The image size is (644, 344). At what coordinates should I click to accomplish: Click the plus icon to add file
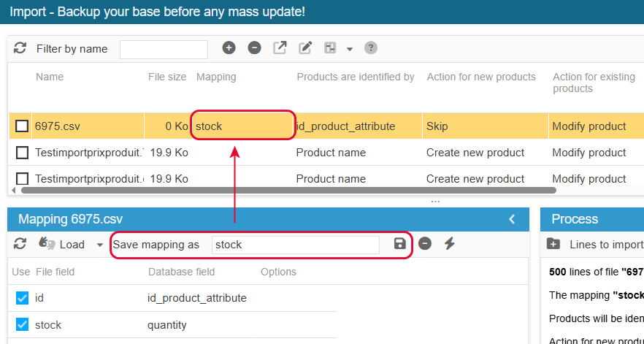229,48
